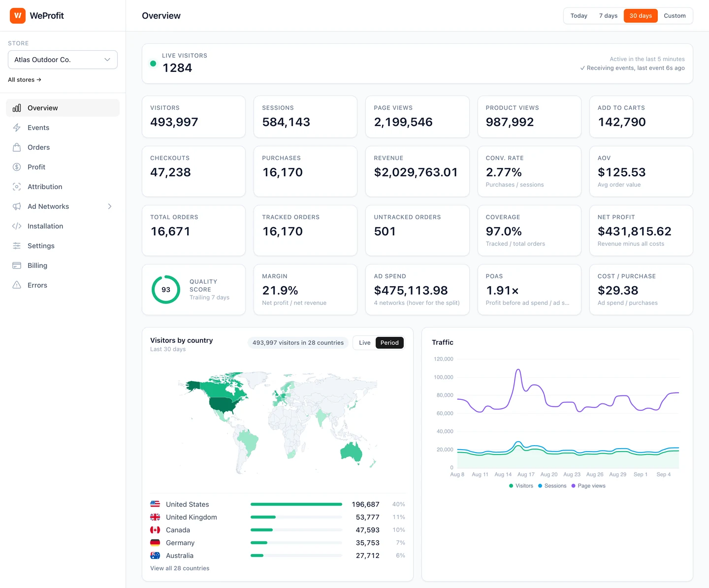
Task: Click the Settings sliders icon
Action: point(17,246)
